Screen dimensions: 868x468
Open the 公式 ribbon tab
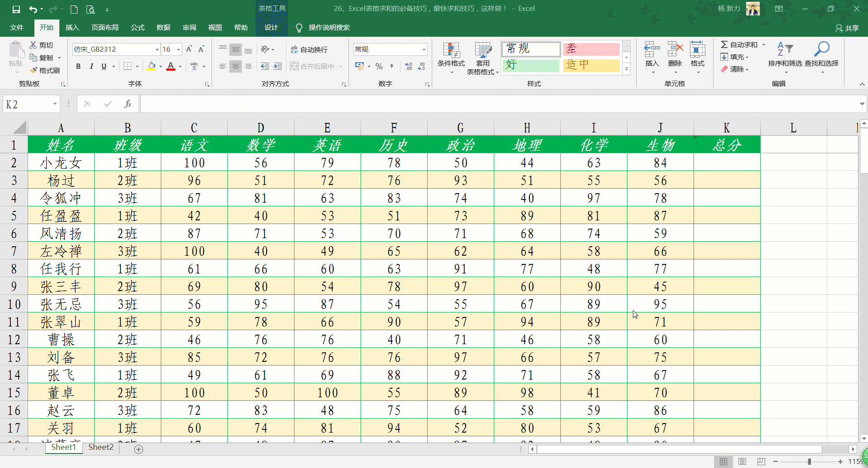click(x=137, y=27)
